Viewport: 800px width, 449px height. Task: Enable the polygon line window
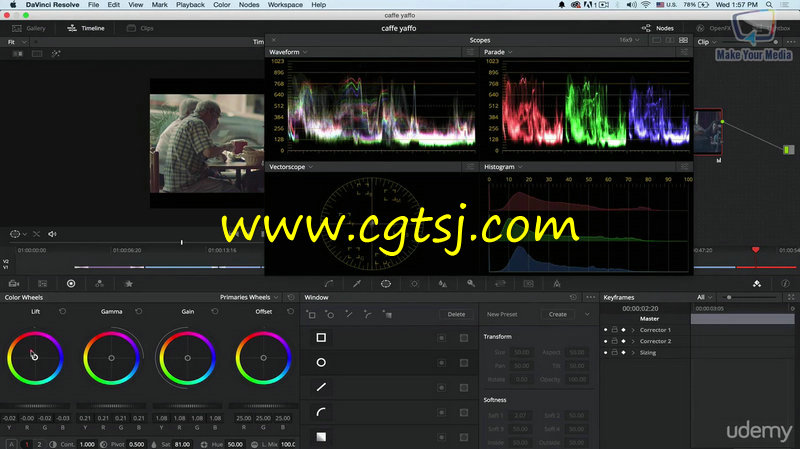pyautogui.click(x=321, y=387)
